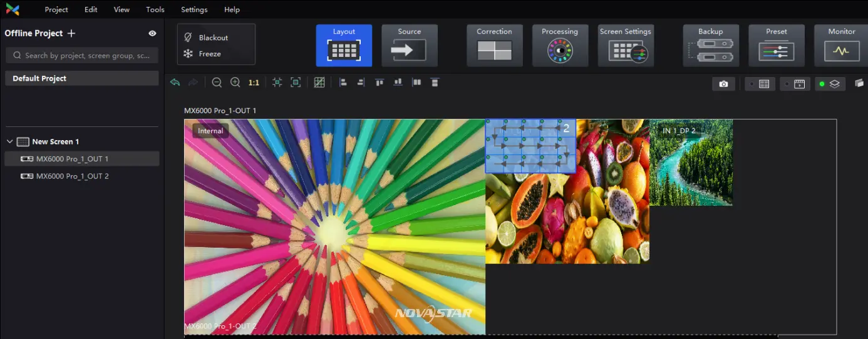Zoom out the layout canvas
Image resolution: width=868 pixels, height=339 pixels.
pos(217,83)
